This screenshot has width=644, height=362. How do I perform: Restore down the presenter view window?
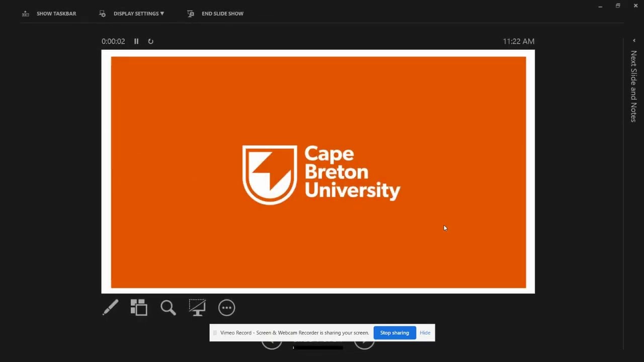(618, 6)
